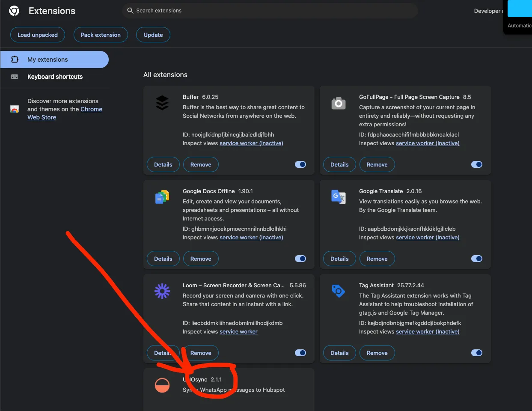The height and width of the screenshot is (411, 532).
Task: Click the Update button
Action: (x=153, y=35)
